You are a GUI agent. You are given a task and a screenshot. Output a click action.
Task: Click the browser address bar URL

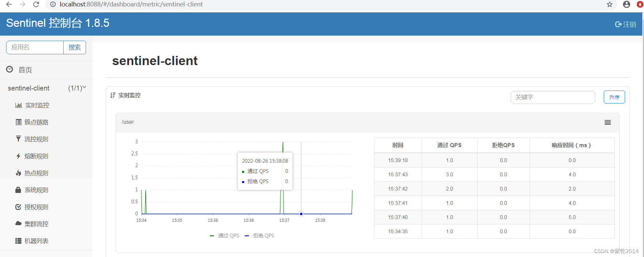(131, 4)
